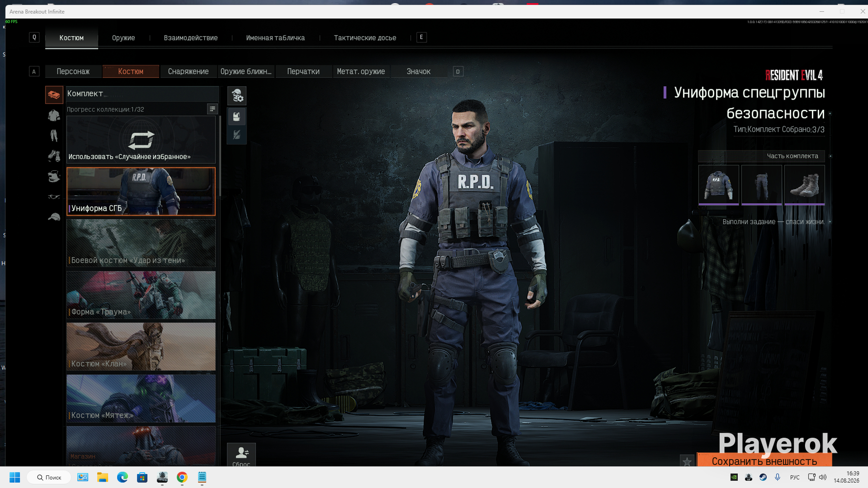View the trousers set piece

coord(762,184)
